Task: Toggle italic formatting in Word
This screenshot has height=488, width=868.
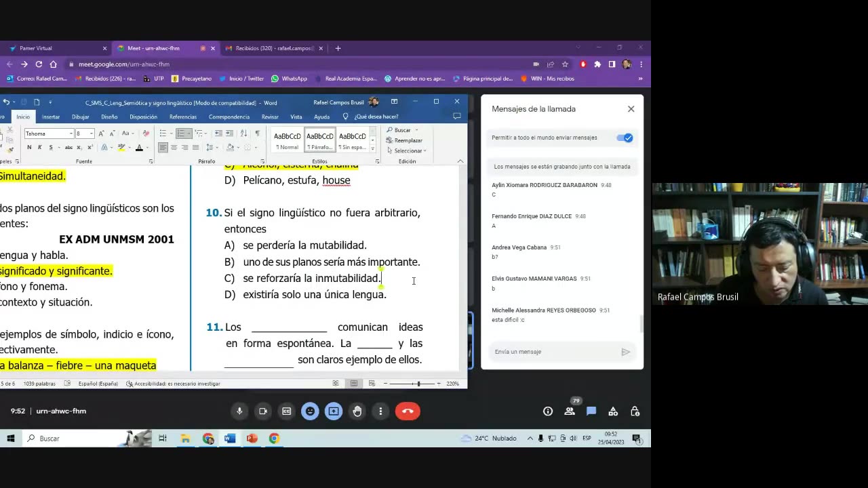Action: (39, 147)
